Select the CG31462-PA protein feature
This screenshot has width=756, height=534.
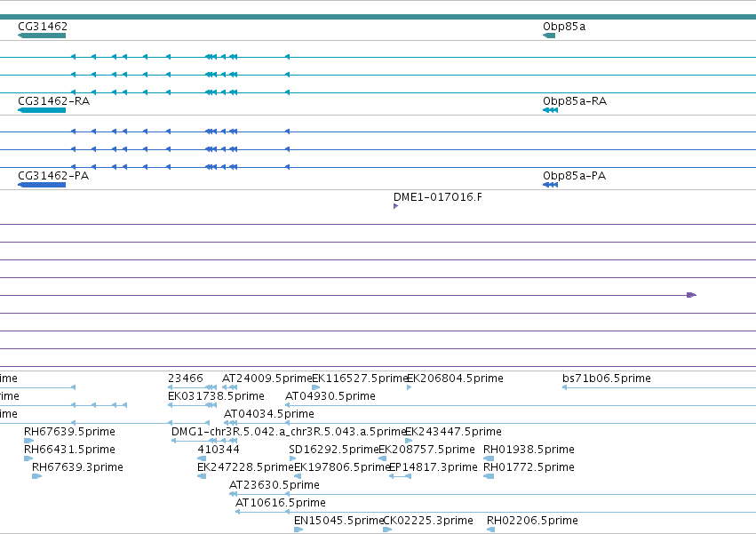point(42,185)
